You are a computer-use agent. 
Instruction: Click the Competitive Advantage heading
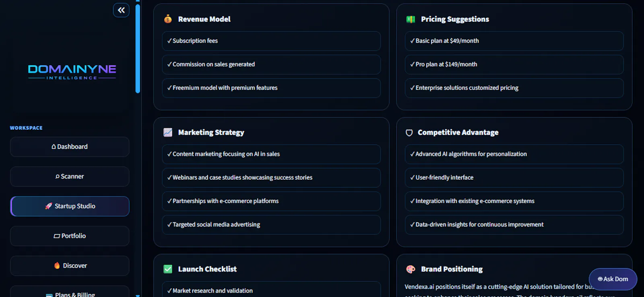click(x=458, y=133)
